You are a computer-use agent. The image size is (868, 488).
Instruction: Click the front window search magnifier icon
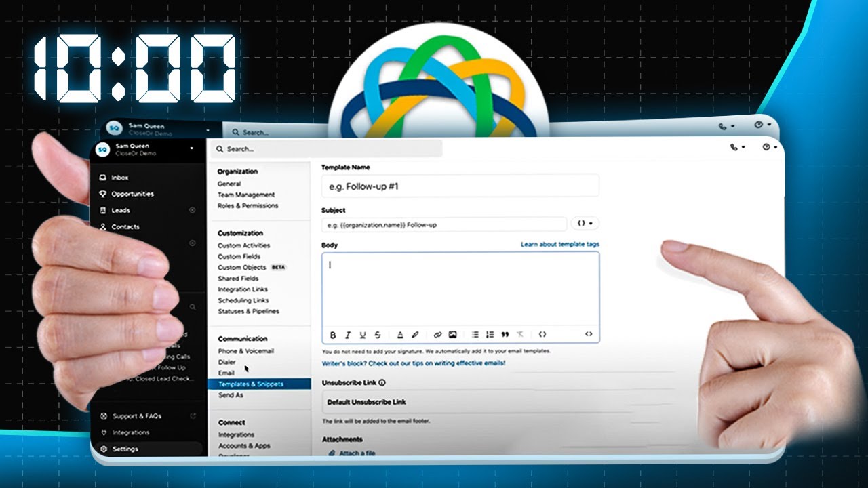[x=220, y=149]
